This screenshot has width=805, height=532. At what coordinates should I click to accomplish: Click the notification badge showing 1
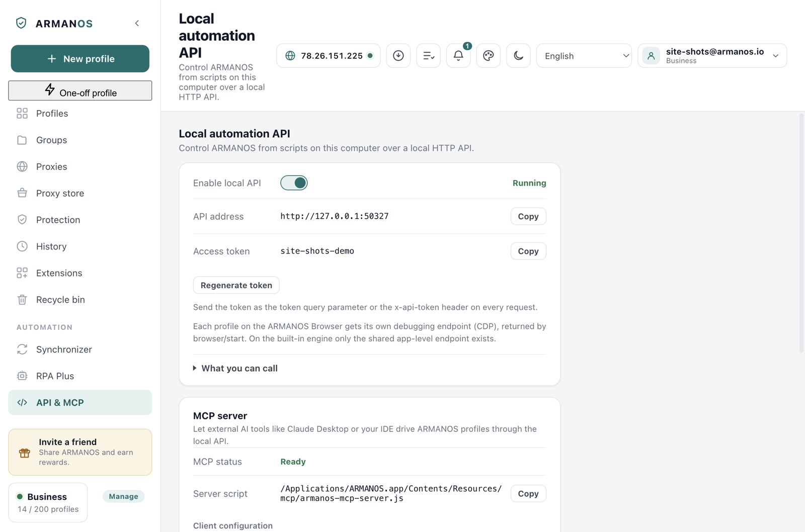(467, 46)
